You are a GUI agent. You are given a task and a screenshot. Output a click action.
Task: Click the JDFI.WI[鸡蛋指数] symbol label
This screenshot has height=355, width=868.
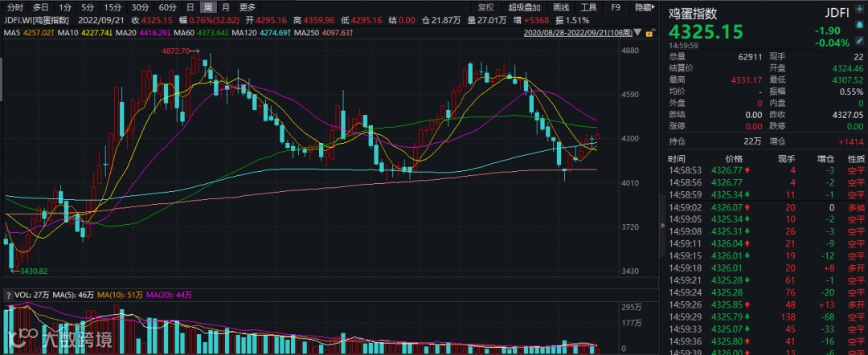(x=36, y=20)
